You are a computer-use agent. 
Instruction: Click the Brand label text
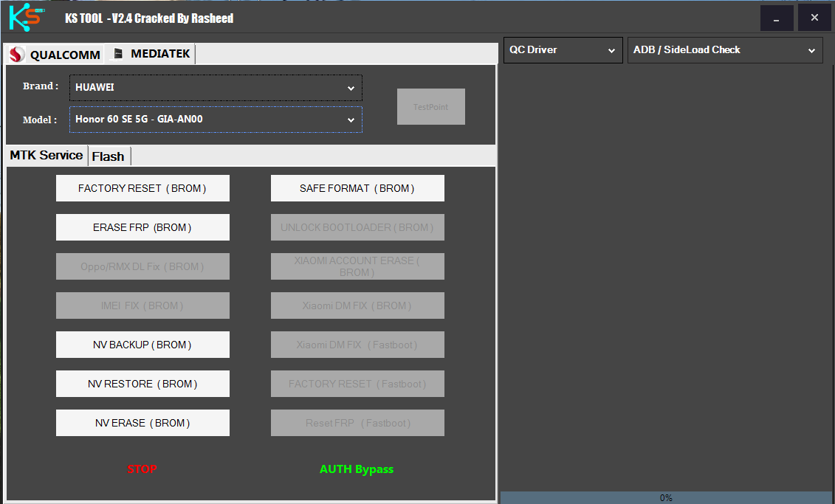[41, 86]
